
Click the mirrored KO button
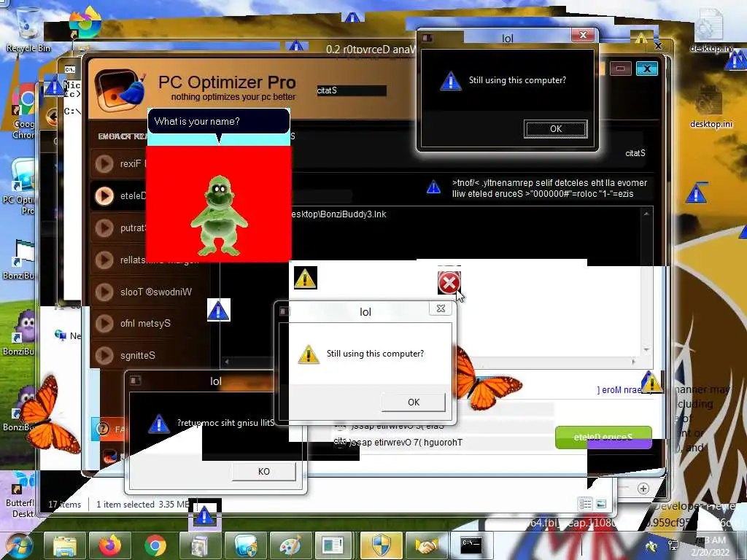pyautogui.click(x=264, y=472)
